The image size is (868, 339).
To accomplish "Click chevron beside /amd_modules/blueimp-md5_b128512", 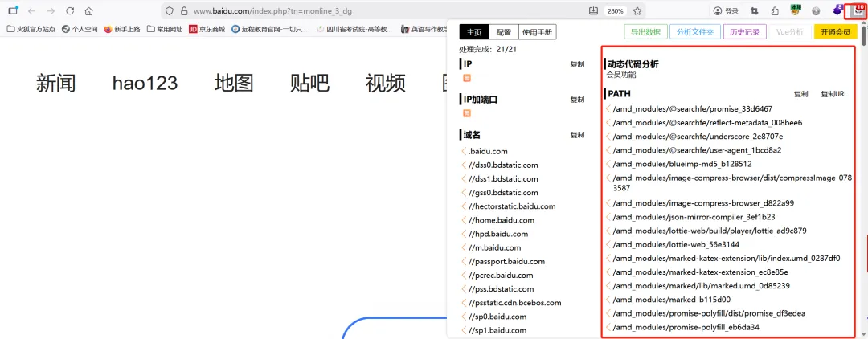I will pyautogui.click(x=609, y=164).
